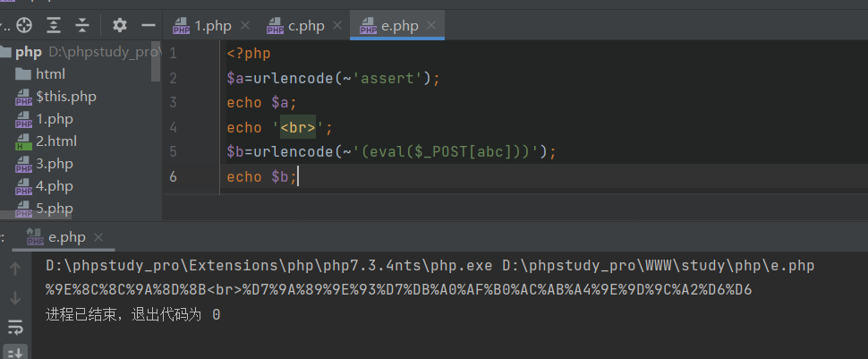Place cursor at 'echo $b;' line
The width and height of the screenshot is (868, 359).
coord(262,176)
